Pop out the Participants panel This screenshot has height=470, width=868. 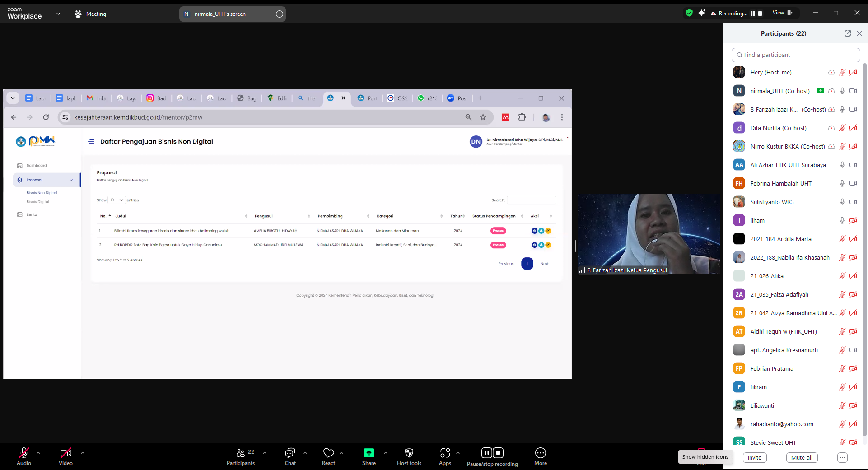coord(847,33)
